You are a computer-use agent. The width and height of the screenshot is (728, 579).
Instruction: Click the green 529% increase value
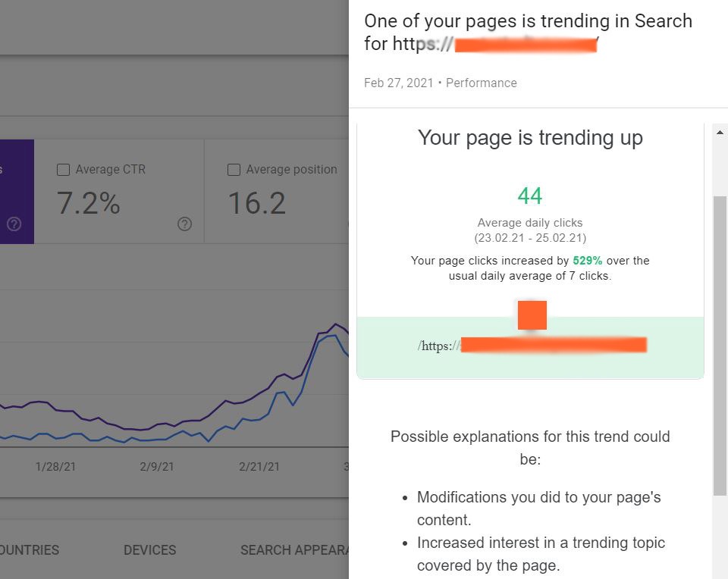[x=588, y=260]
